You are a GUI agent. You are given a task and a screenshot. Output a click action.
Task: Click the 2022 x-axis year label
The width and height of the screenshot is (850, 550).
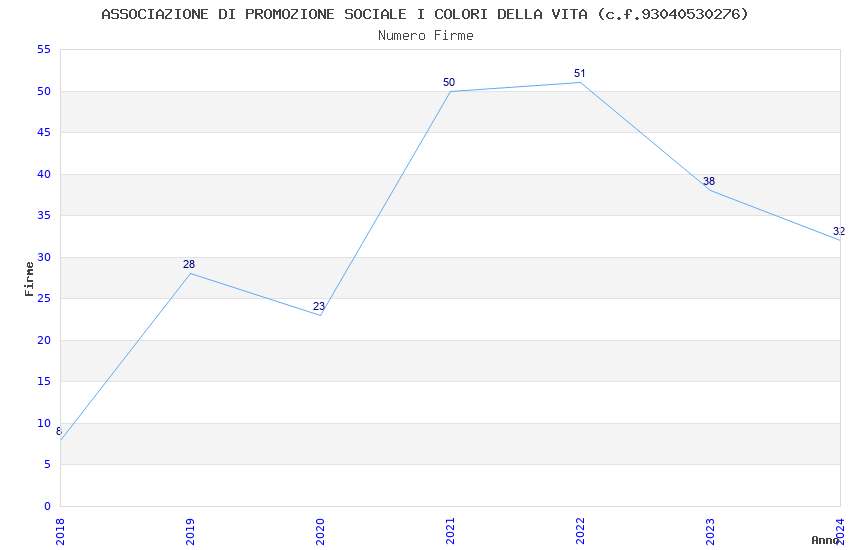[x=580, y=530]
